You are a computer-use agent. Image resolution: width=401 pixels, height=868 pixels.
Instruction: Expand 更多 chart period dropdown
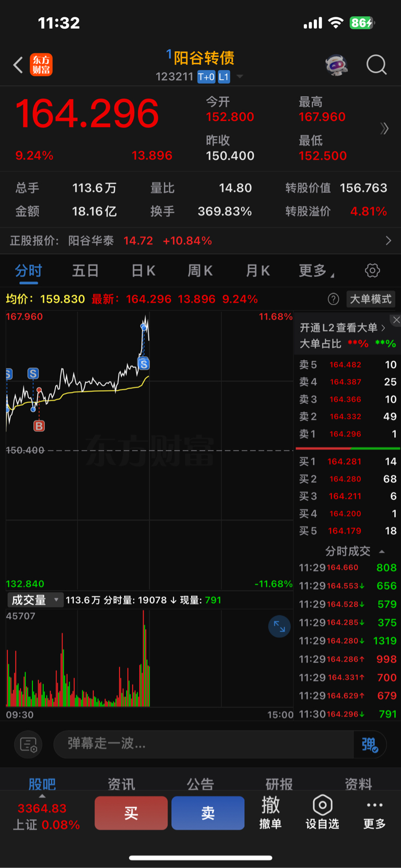(x=316, y=271)
